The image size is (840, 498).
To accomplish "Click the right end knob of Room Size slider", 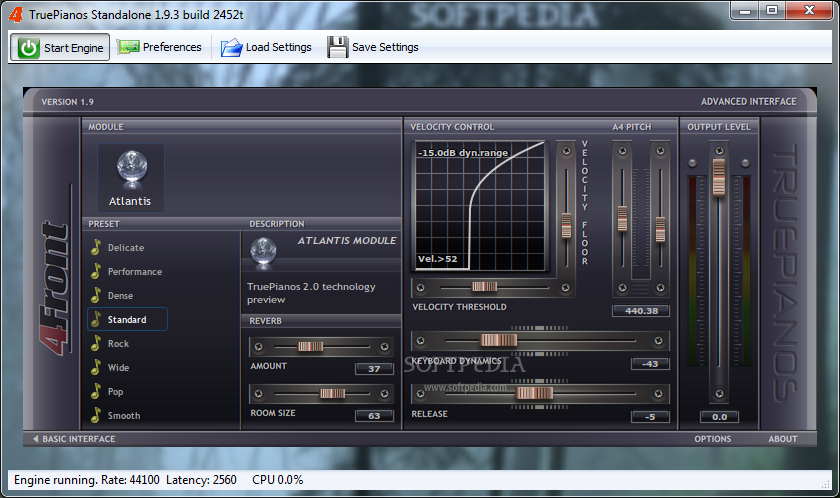I will coord(384,394).
